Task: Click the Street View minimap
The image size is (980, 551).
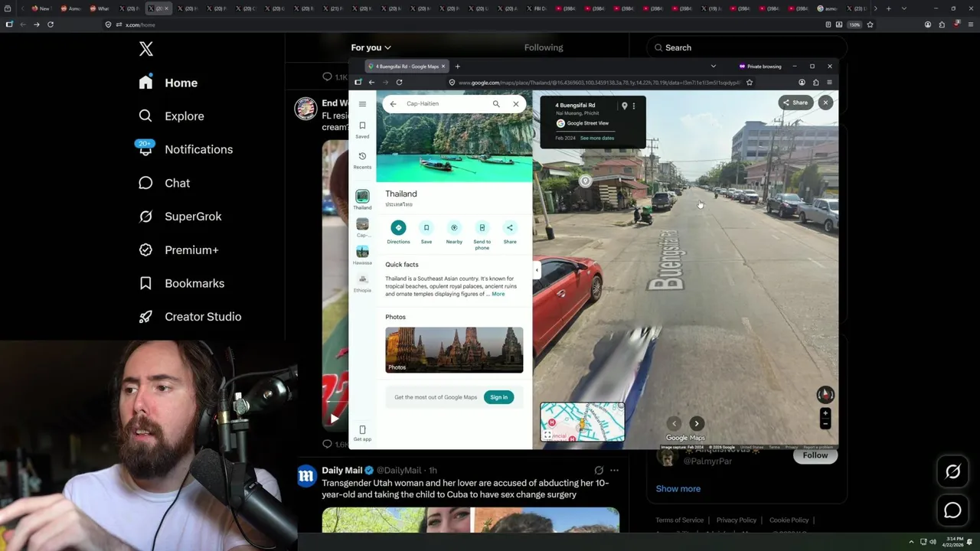Action: click(x=583, y=422)
